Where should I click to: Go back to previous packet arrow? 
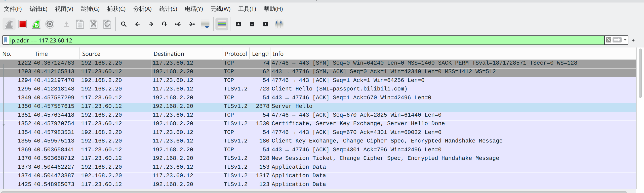pyautogui.click(x=137, y=24)
